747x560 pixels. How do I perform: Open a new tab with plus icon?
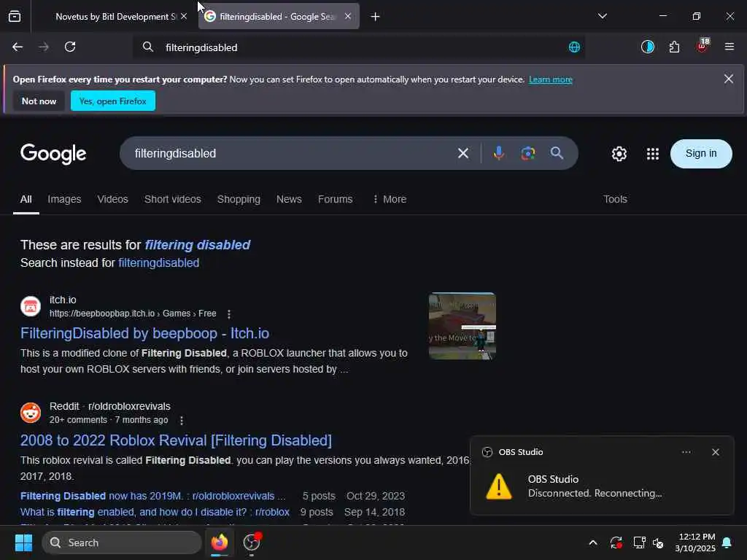coord(375,17)
